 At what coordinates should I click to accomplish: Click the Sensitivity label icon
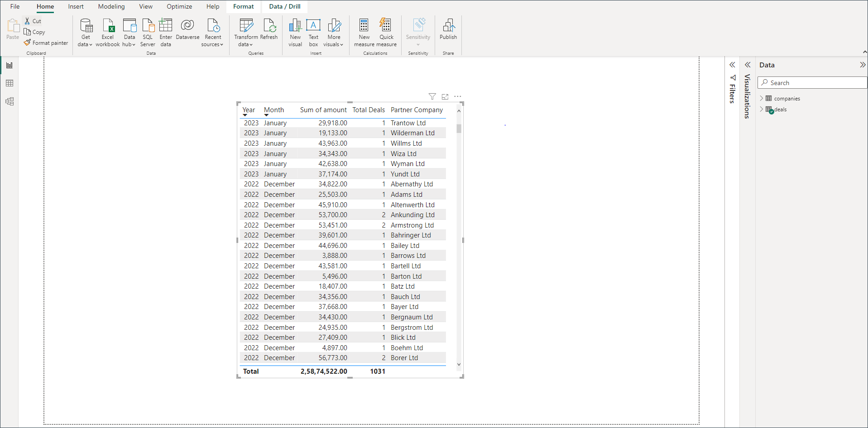click(418, 25)
